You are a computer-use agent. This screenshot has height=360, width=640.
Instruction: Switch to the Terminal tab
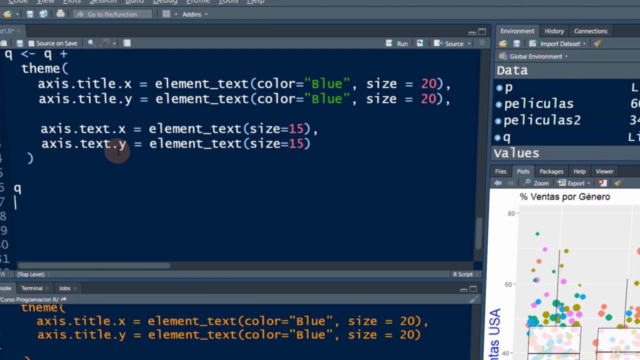tap(32, 288)
